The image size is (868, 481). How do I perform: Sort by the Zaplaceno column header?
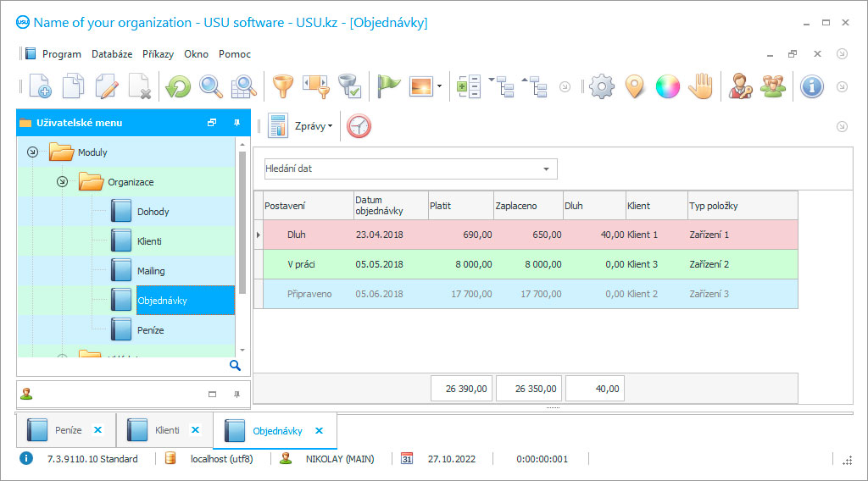pyautogui.click(x=528, y=206)
